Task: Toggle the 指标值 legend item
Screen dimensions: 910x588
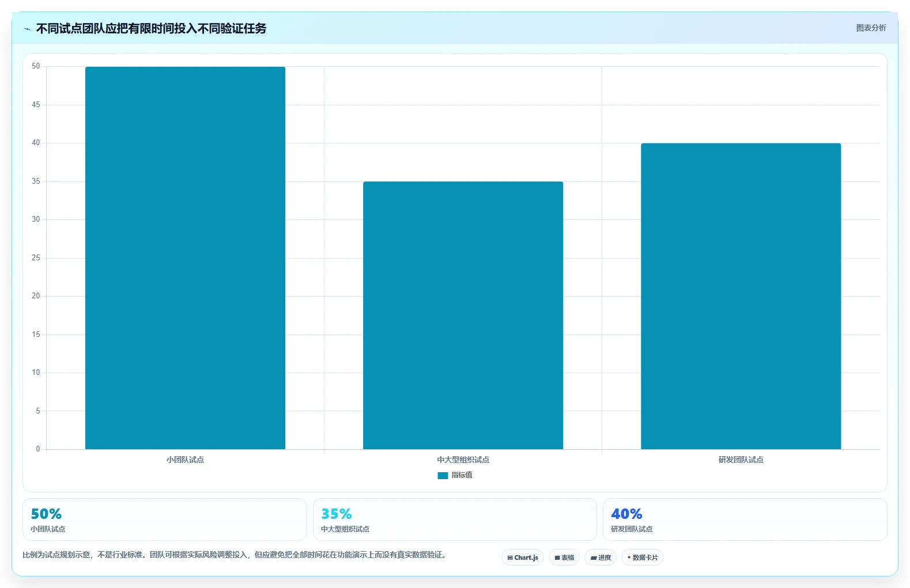Action: pos(455,475)
